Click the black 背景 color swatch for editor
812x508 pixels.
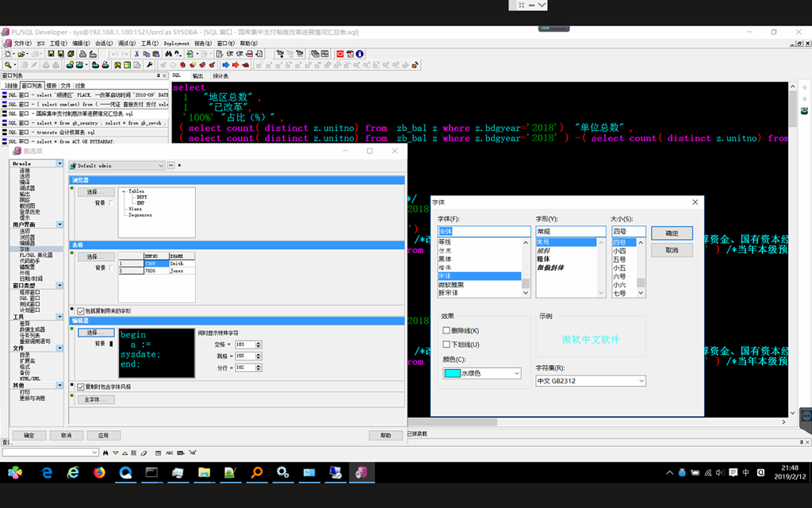[x=110, y=344]
